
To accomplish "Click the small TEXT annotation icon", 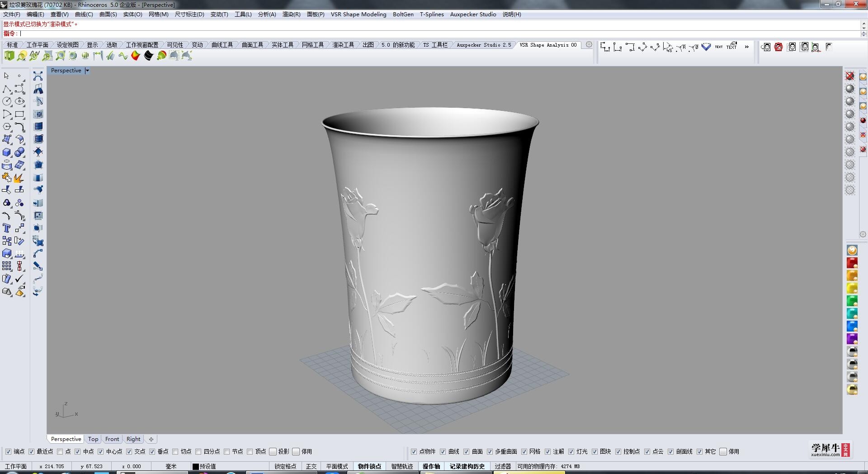I will tap(719, 47).
